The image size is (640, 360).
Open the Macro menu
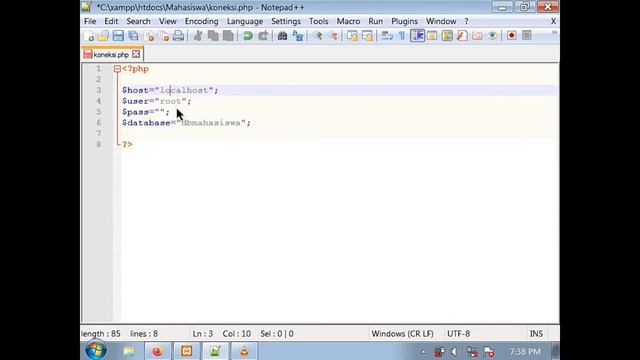pyautogui.click(x=348, y=21)
